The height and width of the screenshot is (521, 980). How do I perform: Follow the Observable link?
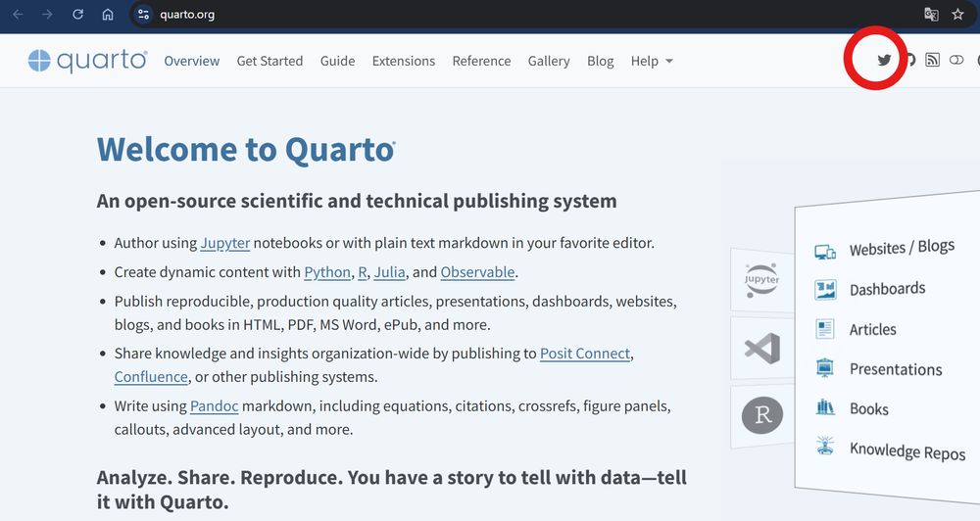477,272
